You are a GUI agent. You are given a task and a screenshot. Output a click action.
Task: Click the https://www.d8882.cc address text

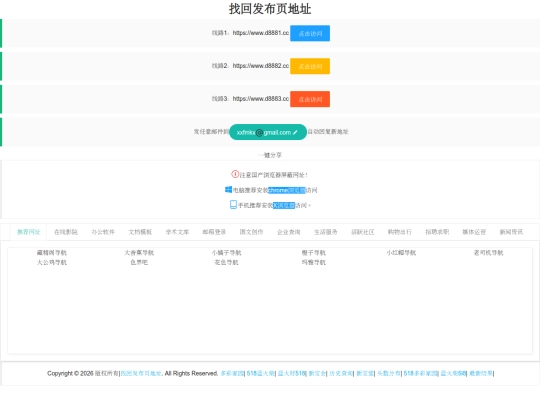click(x=261, y=65)
